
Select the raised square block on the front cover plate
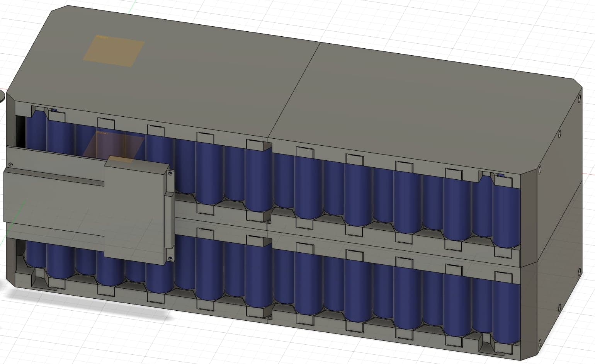(136, 211)
